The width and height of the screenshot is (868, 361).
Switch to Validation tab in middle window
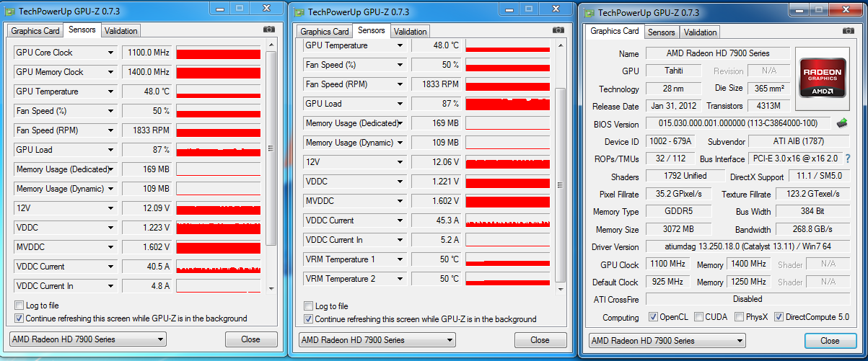(x=410, y=32)
